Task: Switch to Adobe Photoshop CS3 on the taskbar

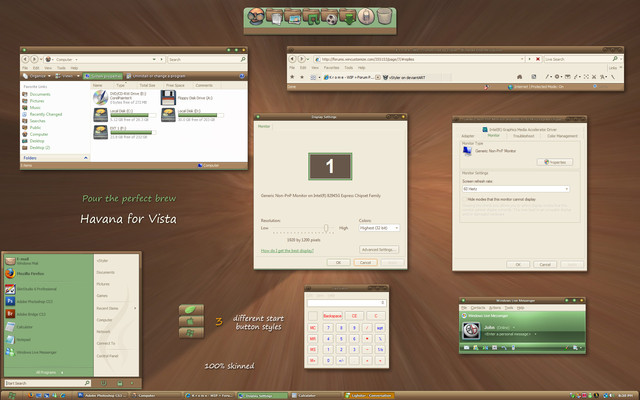Action: pos(102,396)
